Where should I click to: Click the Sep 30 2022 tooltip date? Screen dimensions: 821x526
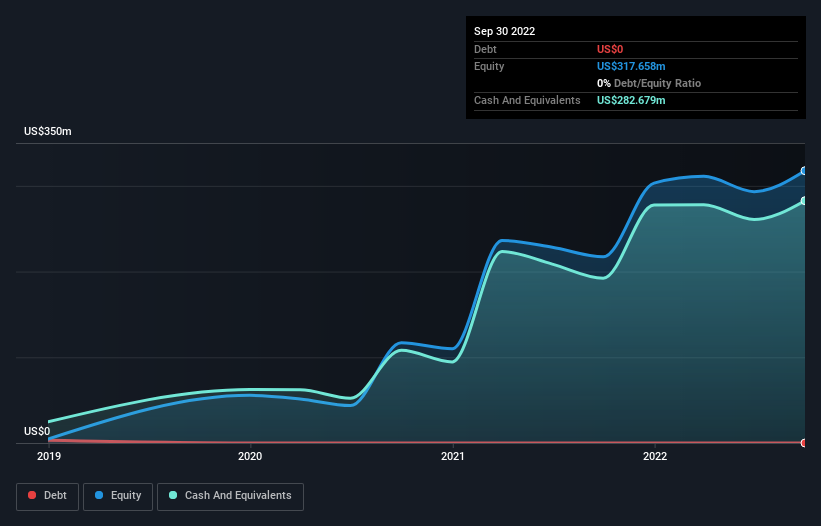click(504, 31)
